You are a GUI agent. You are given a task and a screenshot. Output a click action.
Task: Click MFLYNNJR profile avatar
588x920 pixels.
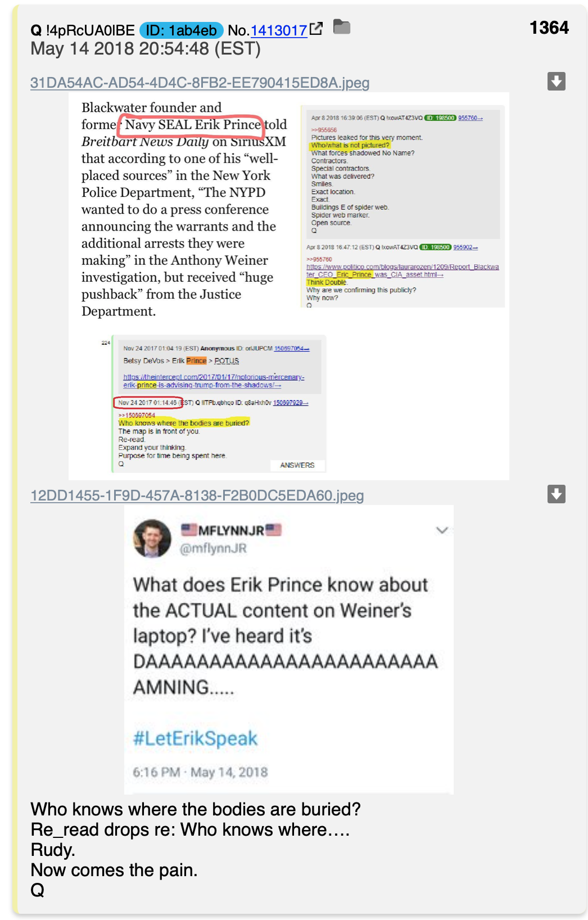[x=152, y=538]
